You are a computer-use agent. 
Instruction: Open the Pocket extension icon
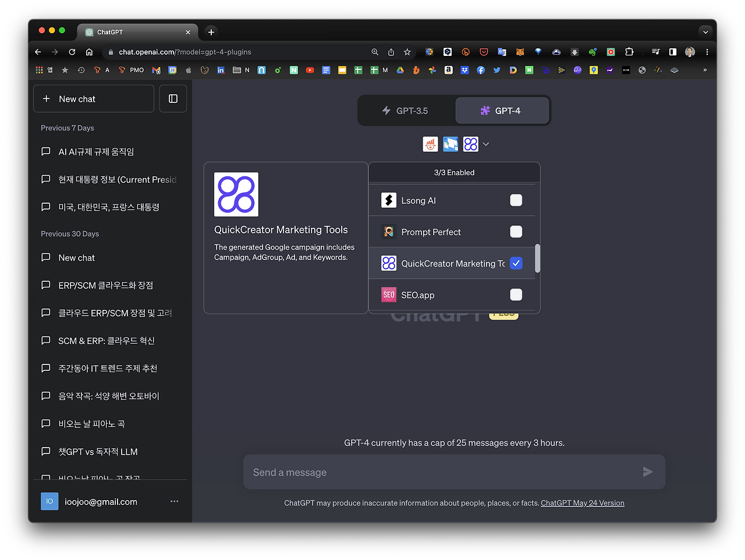484,52
